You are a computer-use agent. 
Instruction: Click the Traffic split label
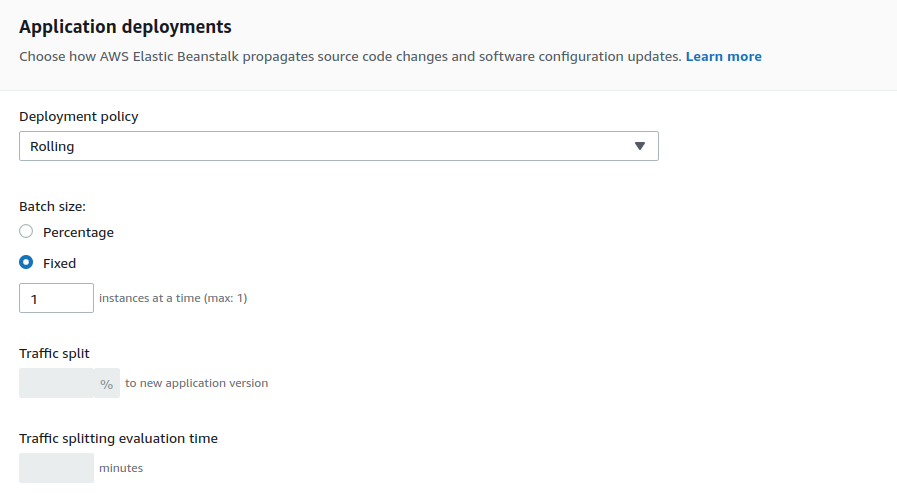coord(54,353)
